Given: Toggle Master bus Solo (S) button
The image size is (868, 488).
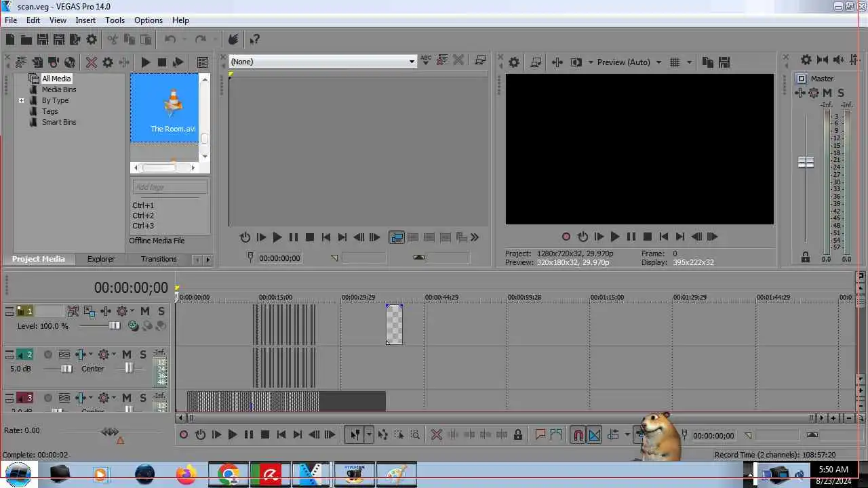Looking at the screenshot, I should tap(841, 93).
